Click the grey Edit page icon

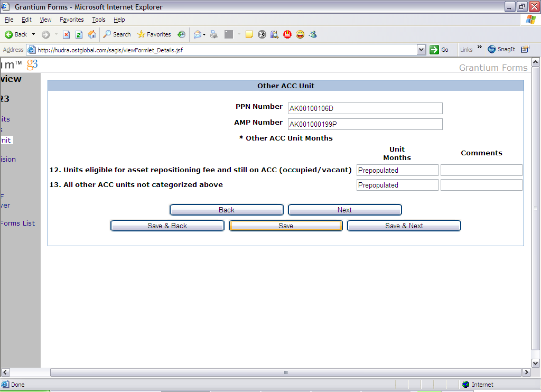[229, 34]
